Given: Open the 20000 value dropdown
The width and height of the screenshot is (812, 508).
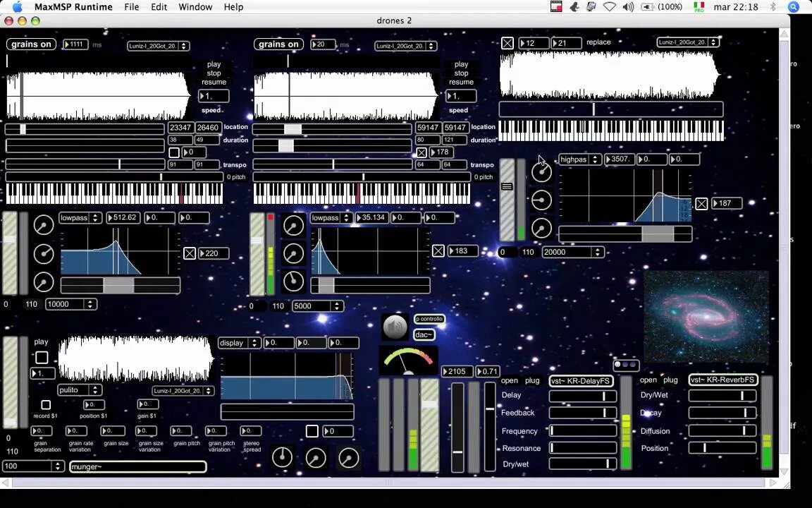Looking at the screenshot, I should pyautogui.click(x=573, y=252).
